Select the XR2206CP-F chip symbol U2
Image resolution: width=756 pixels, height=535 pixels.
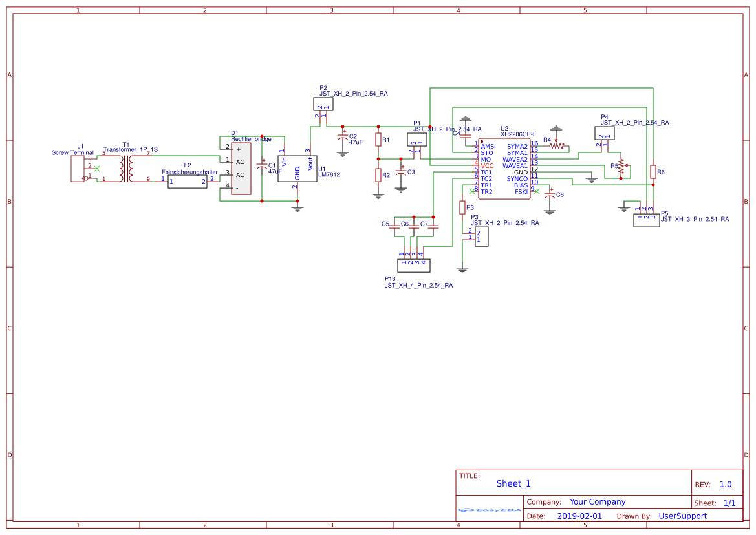503,169
